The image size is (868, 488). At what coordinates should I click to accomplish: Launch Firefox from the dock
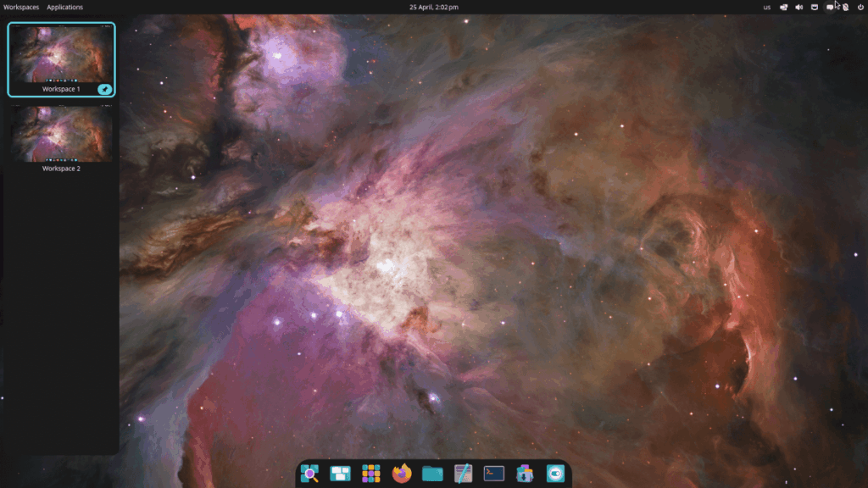pyautogui.click(x=402, y=474)
